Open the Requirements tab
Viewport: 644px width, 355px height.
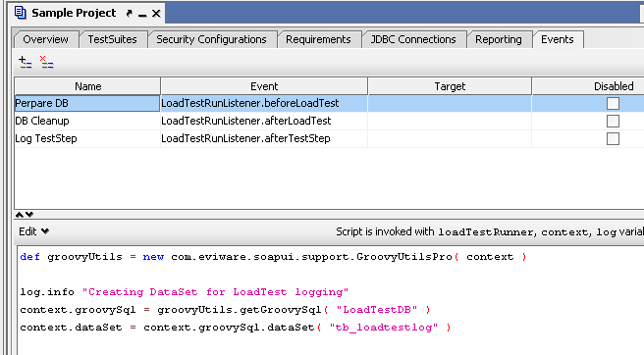click(318, 39)
